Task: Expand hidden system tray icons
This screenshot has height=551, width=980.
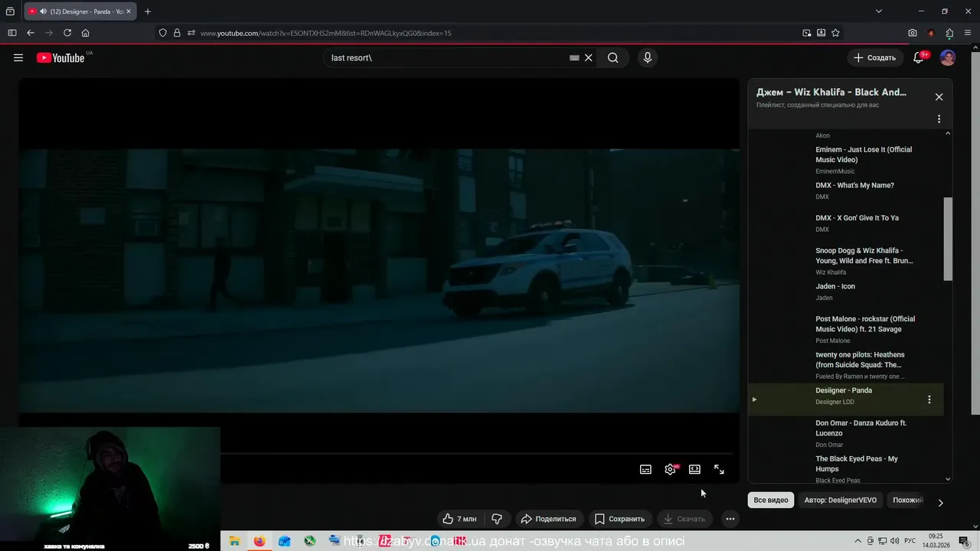Action: tap(856, 541)
